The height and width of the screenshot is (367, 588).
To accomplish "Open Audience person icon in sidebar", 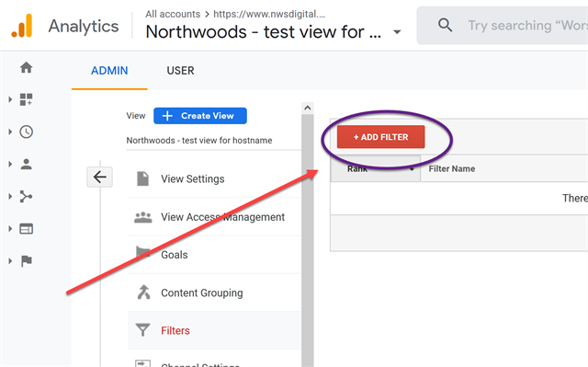I will (27, 164).
